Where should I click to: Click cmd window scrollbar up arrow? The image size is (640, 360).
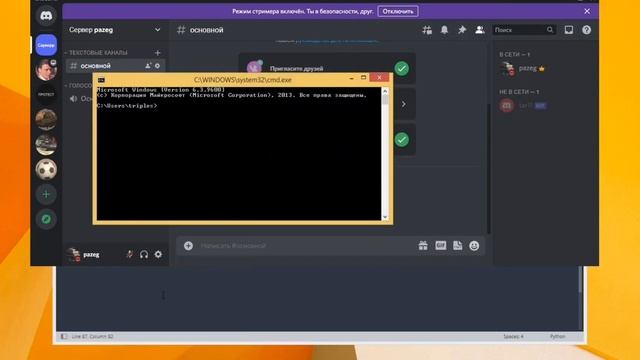tap(385, 91)
